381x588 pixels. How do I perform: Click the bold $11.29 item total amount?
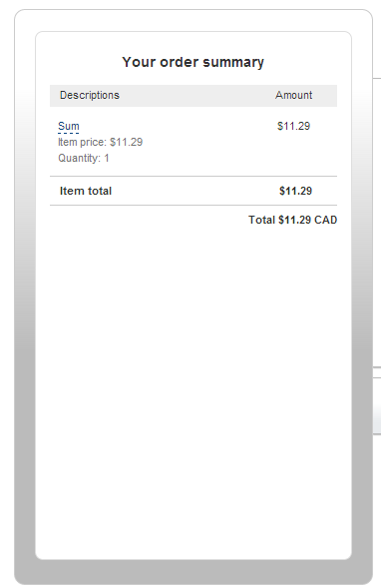(295, 191)
